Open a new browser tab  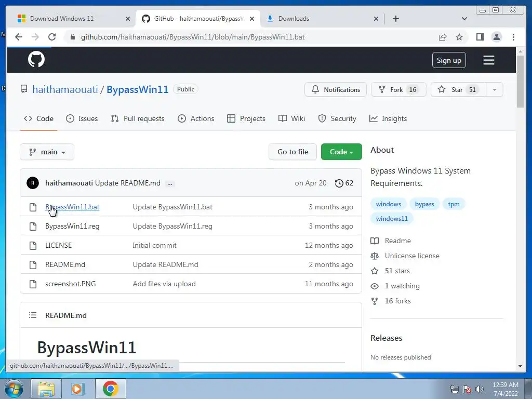(x=395, y=19)
